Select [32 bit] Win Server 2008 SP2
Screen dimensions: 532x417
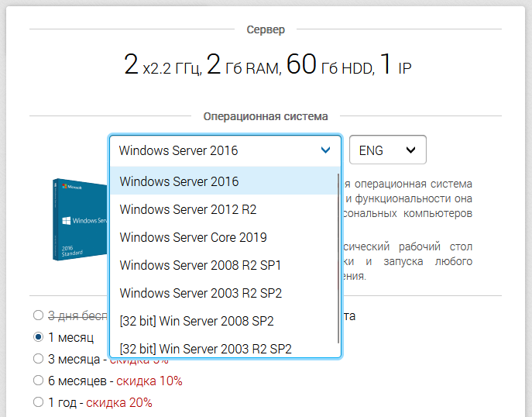(224, 321)
